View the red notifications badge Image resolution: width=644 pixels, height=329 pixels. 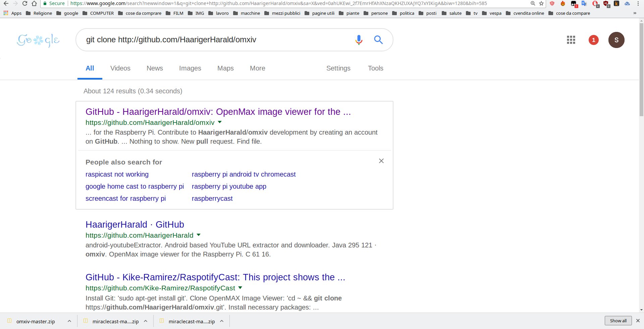(593, 40)
